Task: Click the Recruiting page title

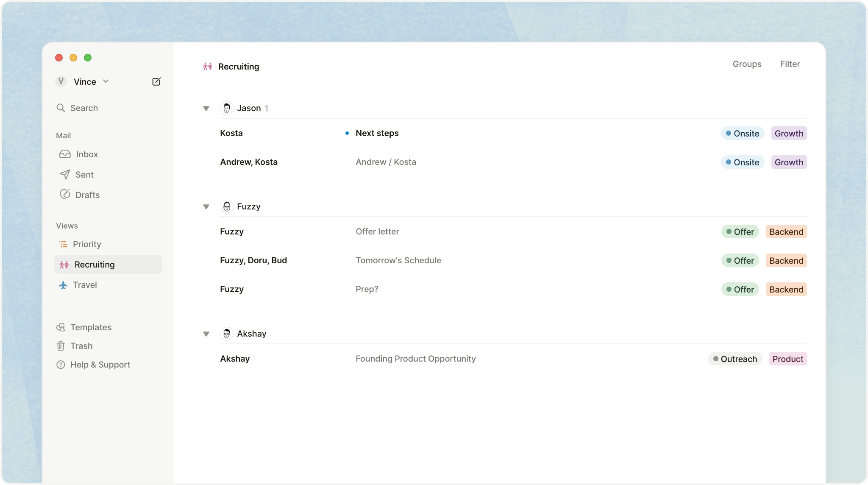Action: point(239,67)
